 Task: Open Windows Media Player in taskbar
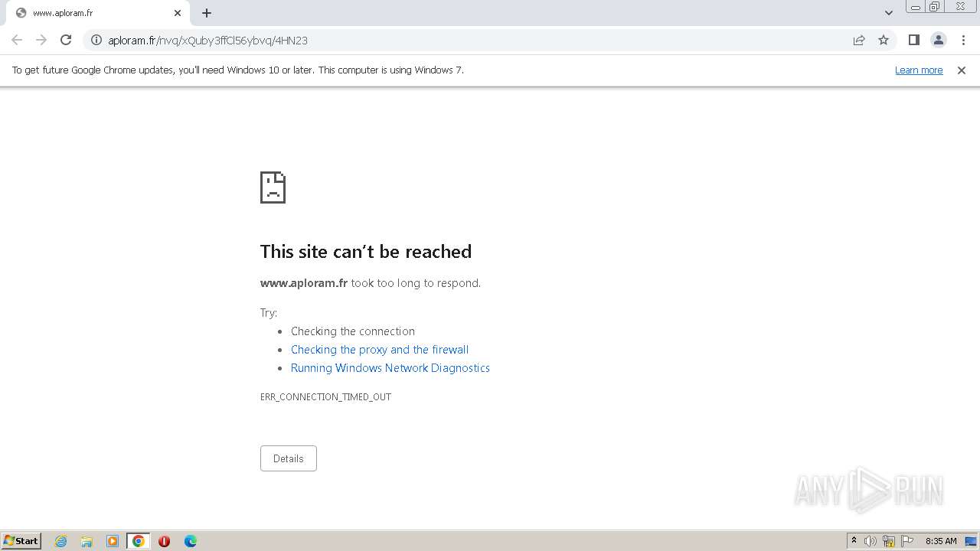(x=113, y=541)
